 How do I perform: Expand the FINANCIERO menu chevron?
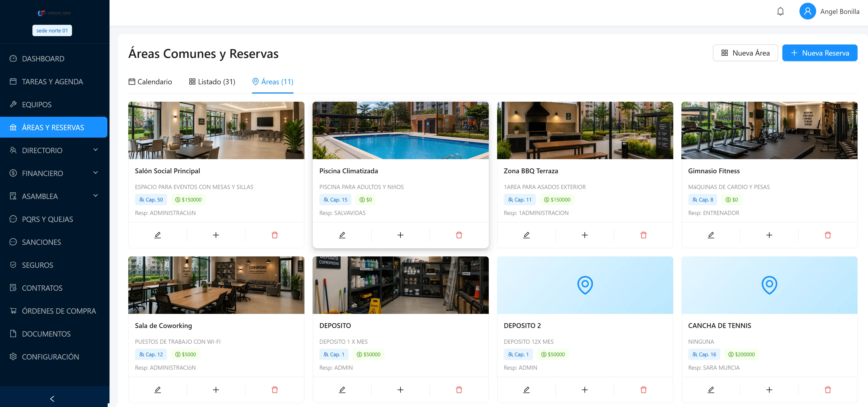click(x=96, y=173)
